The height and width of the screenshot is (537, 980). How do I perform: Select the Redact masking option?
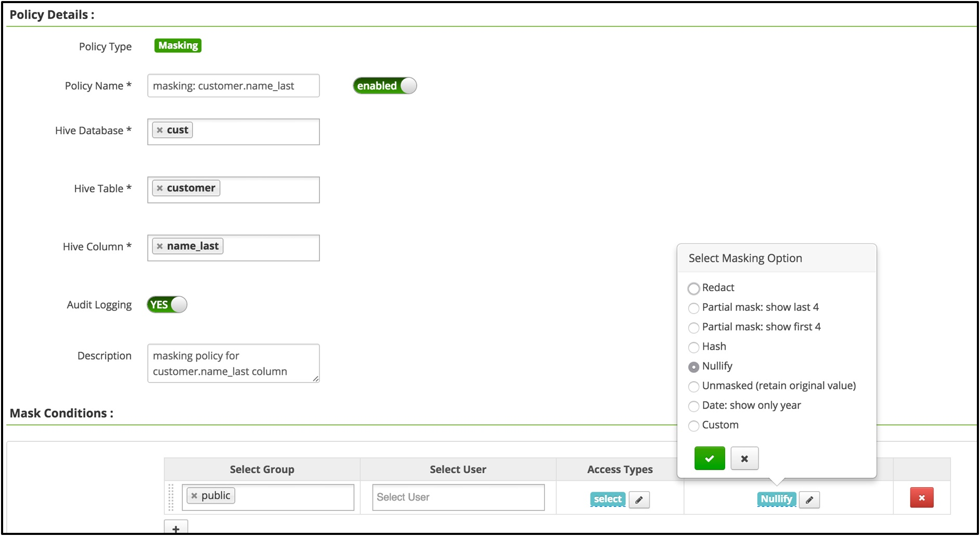(x=693, y=288)
